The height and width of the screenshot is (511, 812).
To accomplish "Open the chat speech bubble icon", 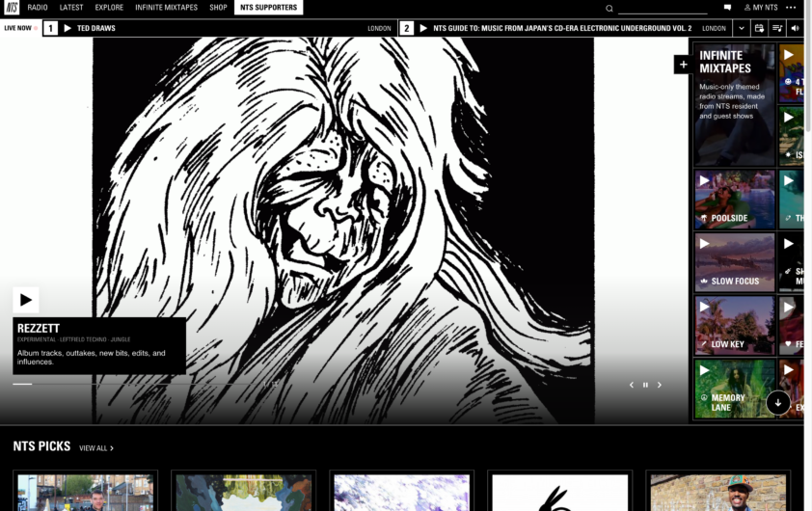I will tap(727, 8).
